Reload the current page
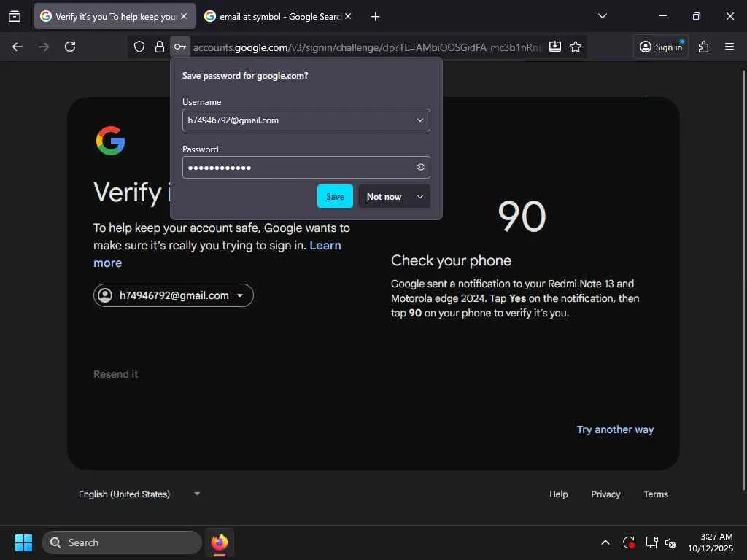Screen dimensions: 747x560 tap(70, 47)
